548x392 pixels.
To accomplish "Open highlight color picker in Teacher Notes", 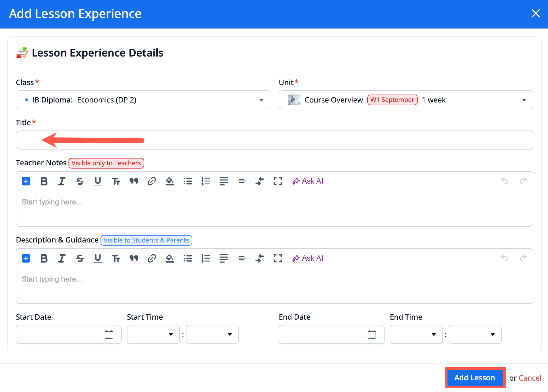I will [170, 181].
